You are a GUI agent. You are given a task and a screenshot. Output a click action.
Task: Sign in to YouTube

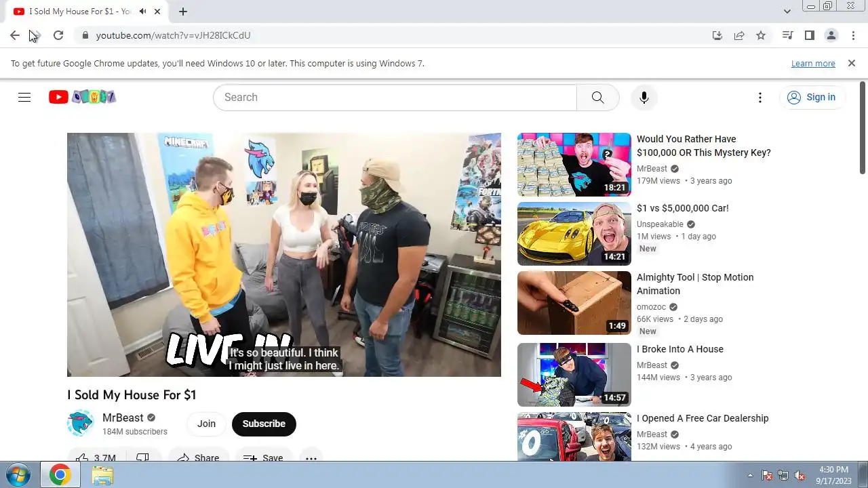812,97
